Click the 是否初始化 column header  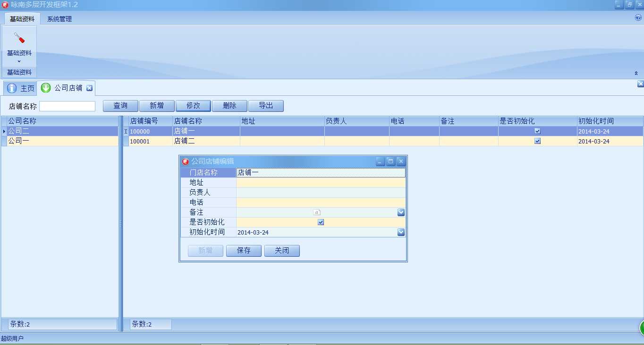[x=538, y=121]
